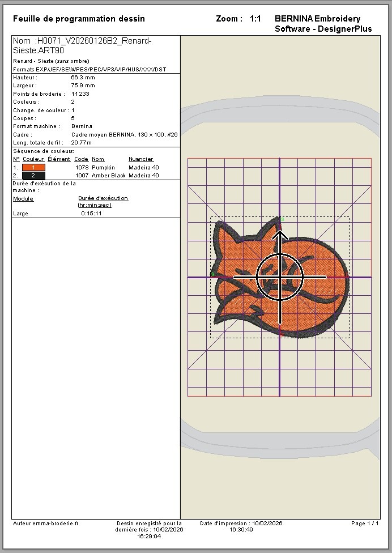Click the thread name Amber Black

click(109, 175)
